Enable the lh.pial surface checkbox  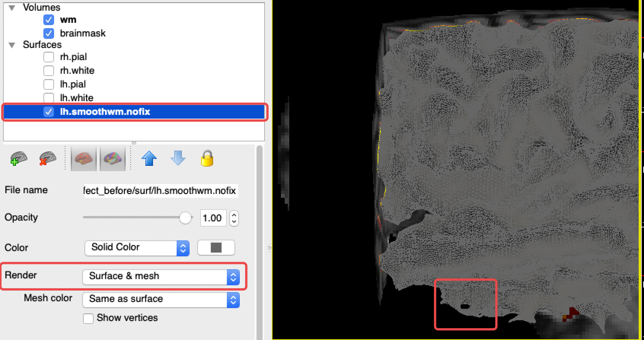coord(49,84)
